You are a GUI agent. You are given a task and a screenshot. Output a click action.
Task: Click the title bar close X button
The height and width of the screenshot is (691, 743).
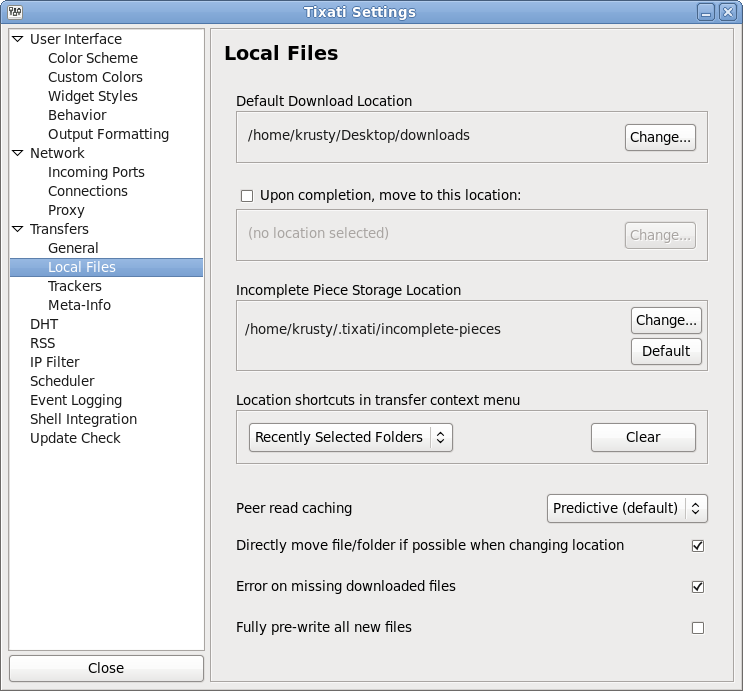(x=727, y=12)
